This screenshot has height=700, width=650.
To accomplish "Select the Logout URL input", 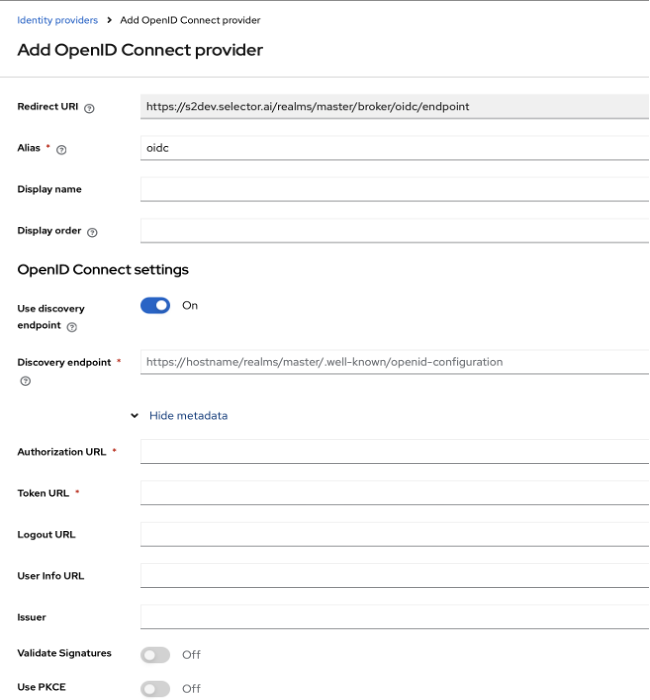I will [x=394, y=534].
